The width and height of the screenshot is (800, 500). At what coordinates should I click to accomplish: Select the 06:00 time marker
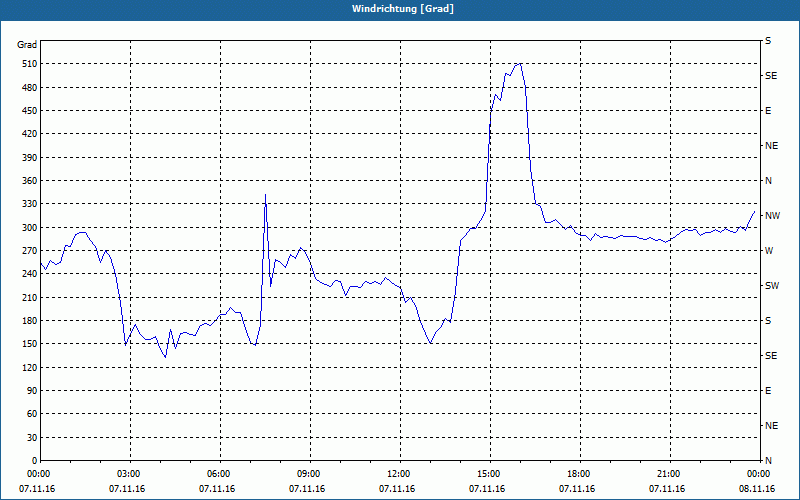[217, 474]
